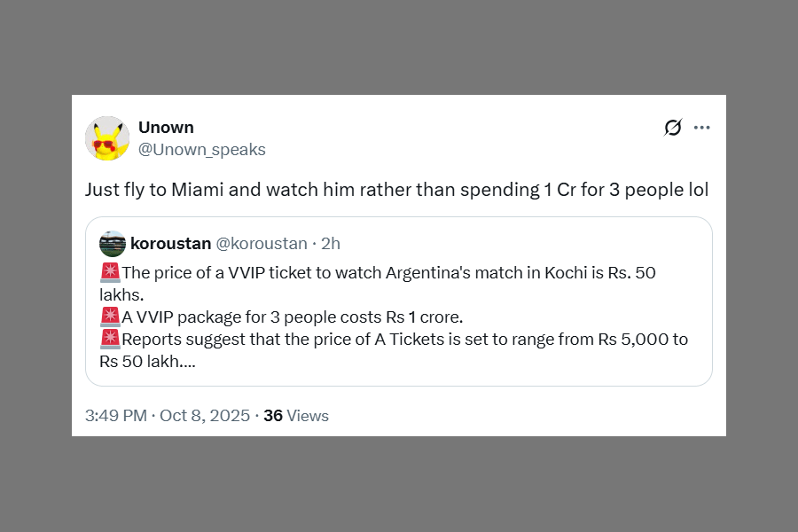Click the 'Just fly to Miami' tweet text
798x532 pixels.
tap(396, 190)
